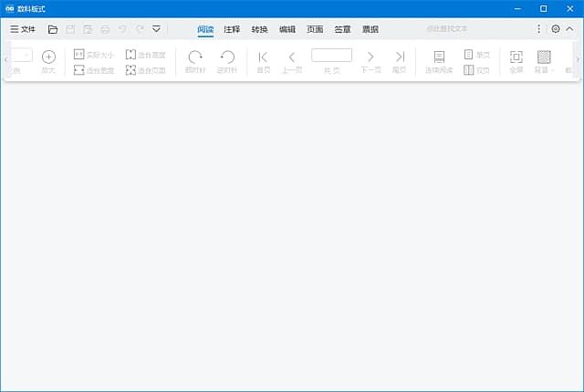Click the save-as icon
This screenshot has width=584, height=392.
point(88,29)
